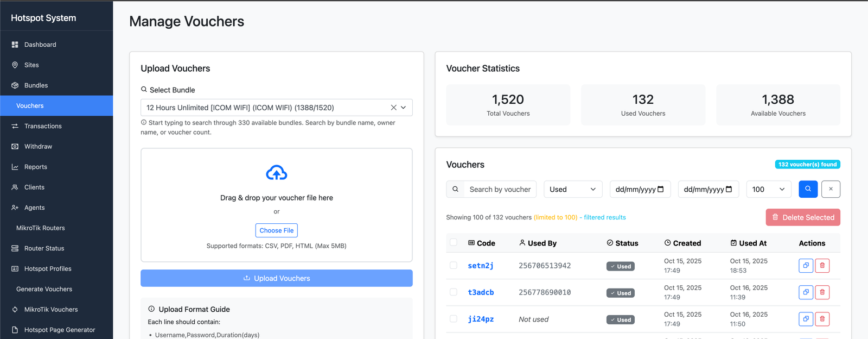Viewport: 868px width, 339px height.
Task: Delete voucher ji24pz with trash icon
Action: [x=822, y=319]
